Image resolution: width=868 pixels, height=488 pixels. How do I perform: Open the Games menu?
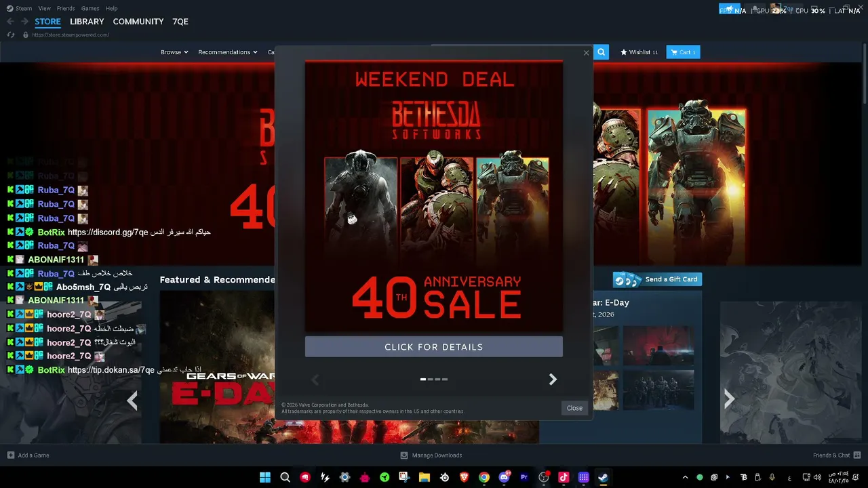coord(90,9)
